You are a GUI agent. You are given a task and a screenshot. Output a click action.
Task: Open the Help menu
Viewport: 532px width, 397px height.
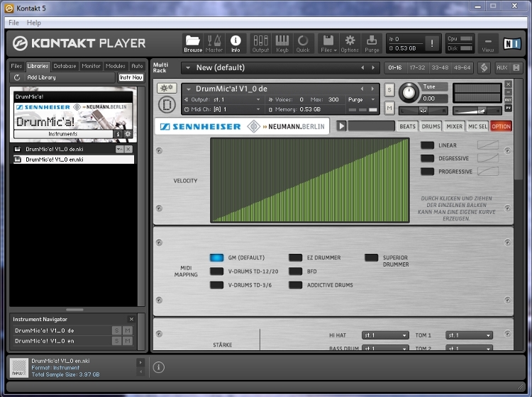point(33,23)
